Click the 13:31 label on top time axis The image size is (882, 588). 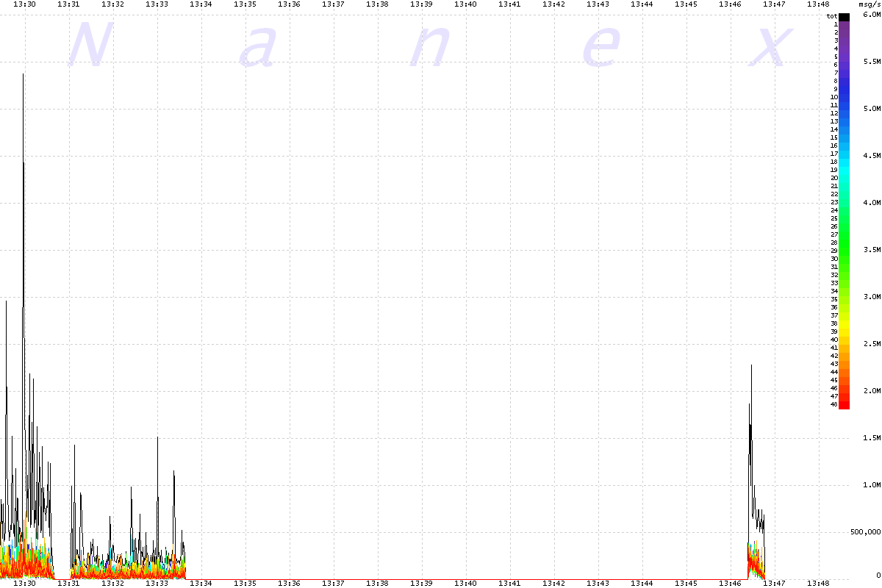(68, 4)
